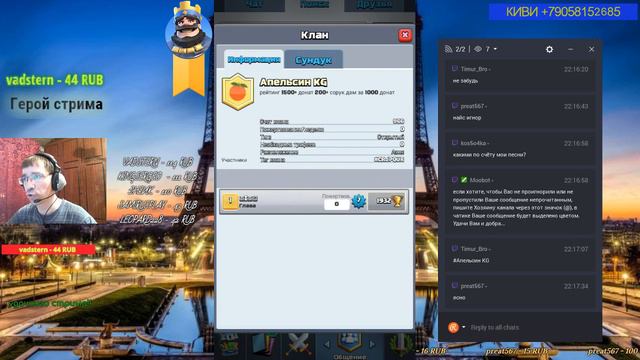
Task: Click the message #Апельсин KG
Action: [471, 260]
